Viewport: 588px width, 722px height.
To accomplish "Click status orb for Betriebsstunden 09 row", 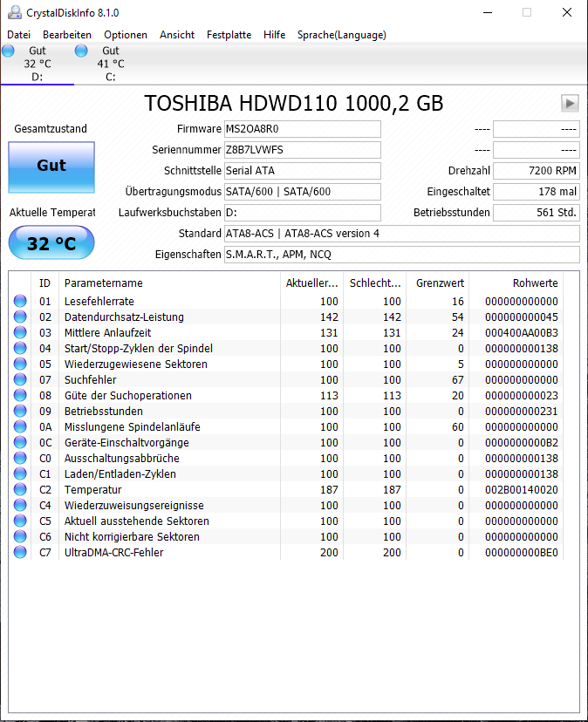I will pos(20,411).
